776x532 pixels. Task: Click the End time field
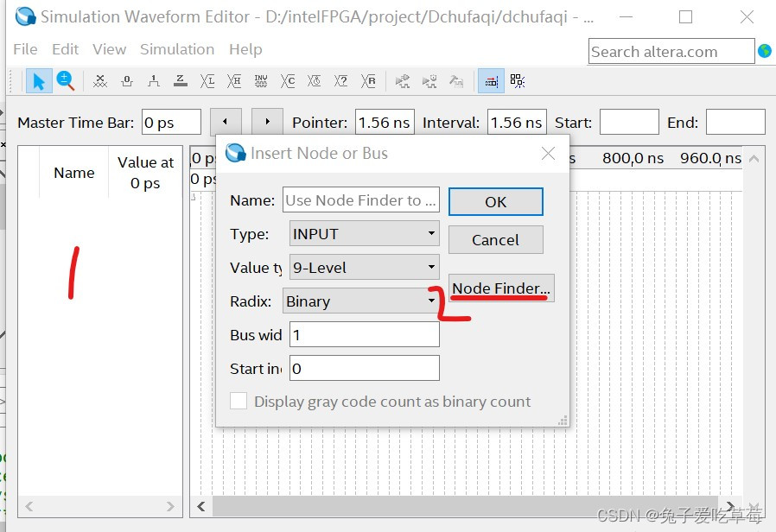coord(735,122)
